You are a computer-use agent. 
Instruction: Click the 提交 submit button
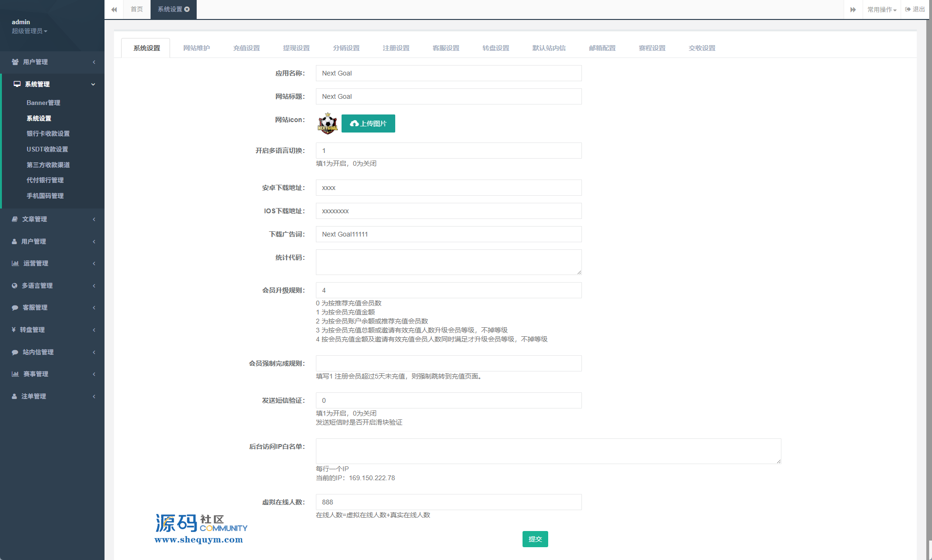[535, 539]
